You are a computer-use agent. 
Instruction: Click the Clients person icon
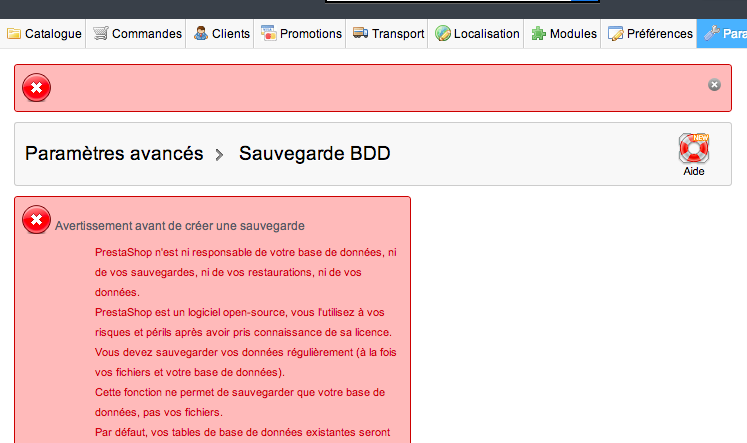(201, 33)
